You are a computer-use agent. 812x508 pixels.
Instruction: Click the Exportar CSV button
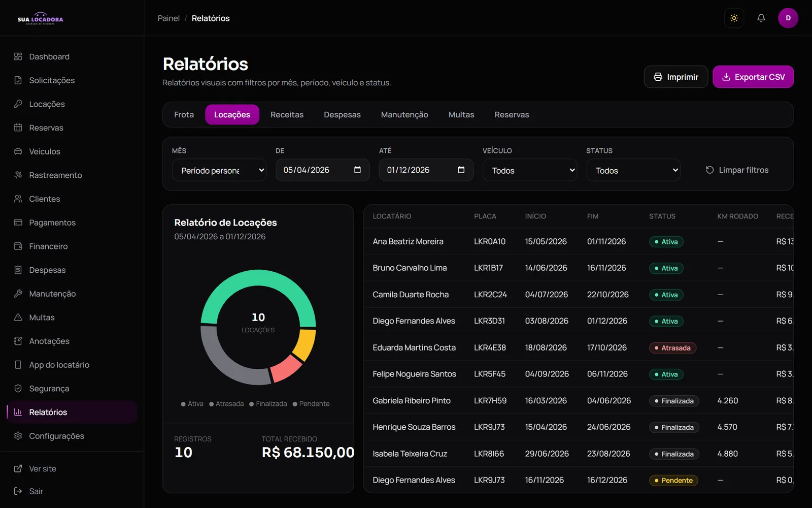click(753, 77)
